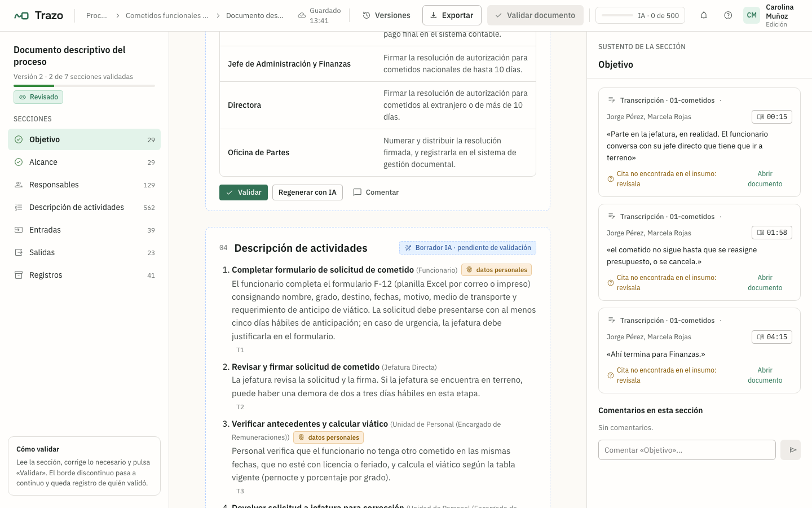This screenshot has width=812, height=508.
Task: Select the Responsables section
Action: pos(84,185)
